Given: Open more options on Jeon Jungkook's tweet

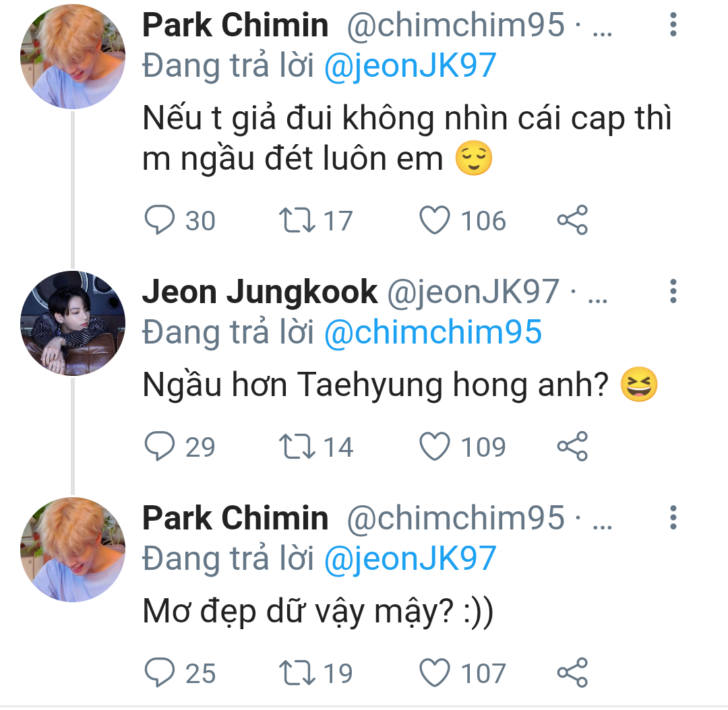Looking at the screenshot, I should [x=672, y=292].
